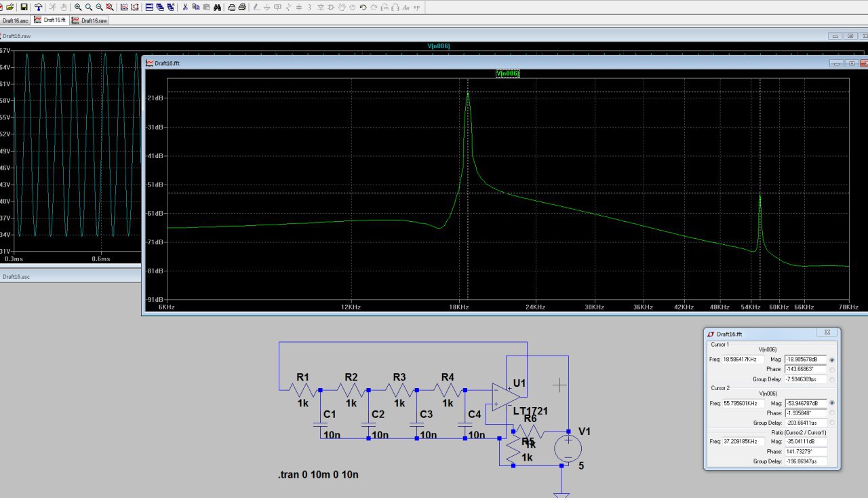The height and width of the screenshot is (498, 868).
Task: Select Cursor 1 Phase radio button
Action: [x=832, y=369]
